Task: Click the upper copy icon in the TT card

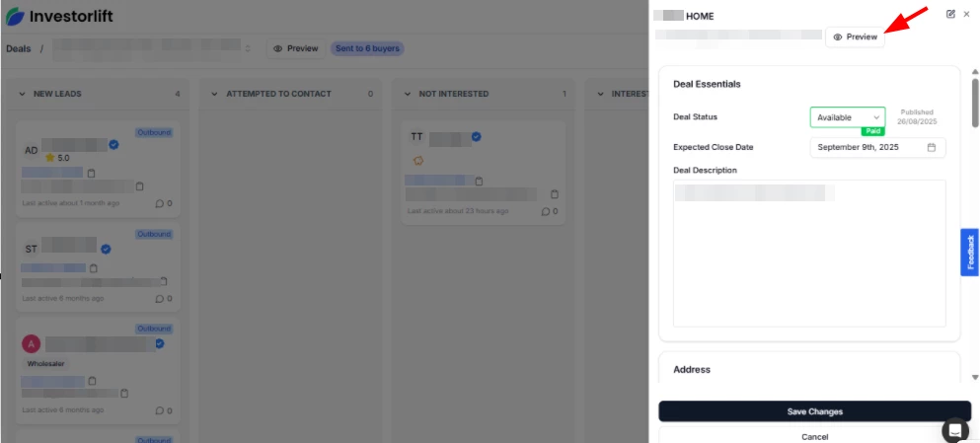Action: pos(480,182)
